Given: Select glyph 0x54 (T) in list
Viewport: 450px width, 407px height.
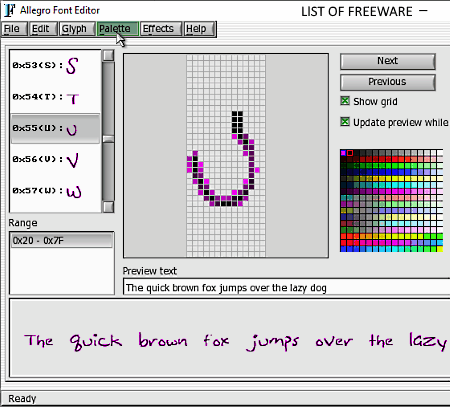Looking at the screenshot, I should (55, 97).
